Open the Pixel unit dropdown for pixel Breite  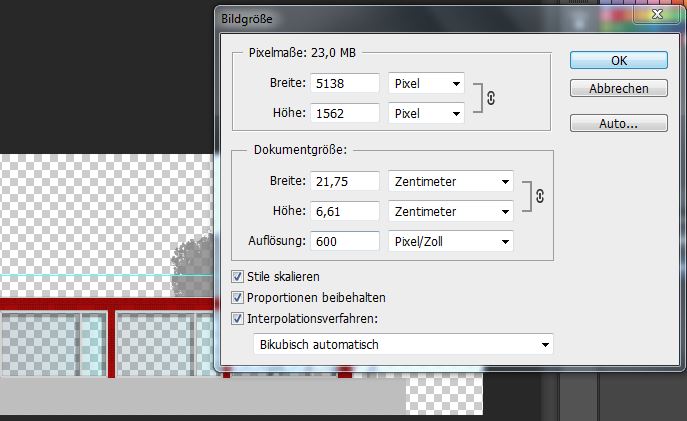[426, 83]
